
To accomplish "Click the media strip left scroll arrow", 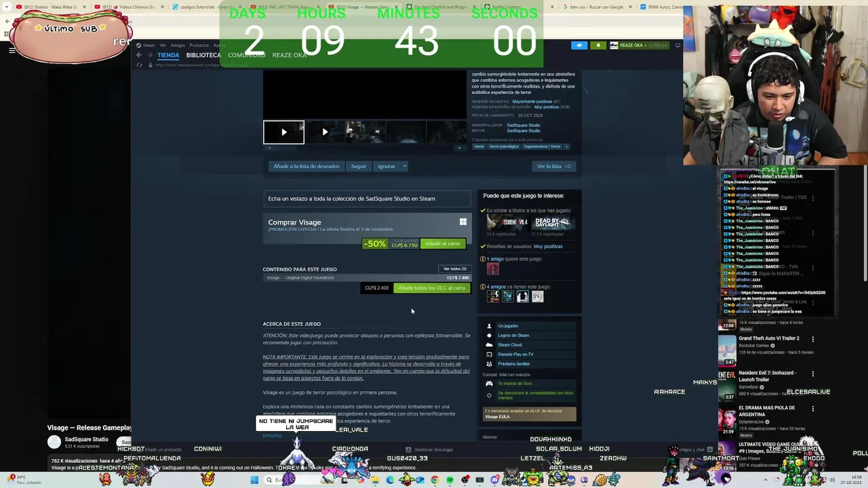I will [x=269, y=148].
